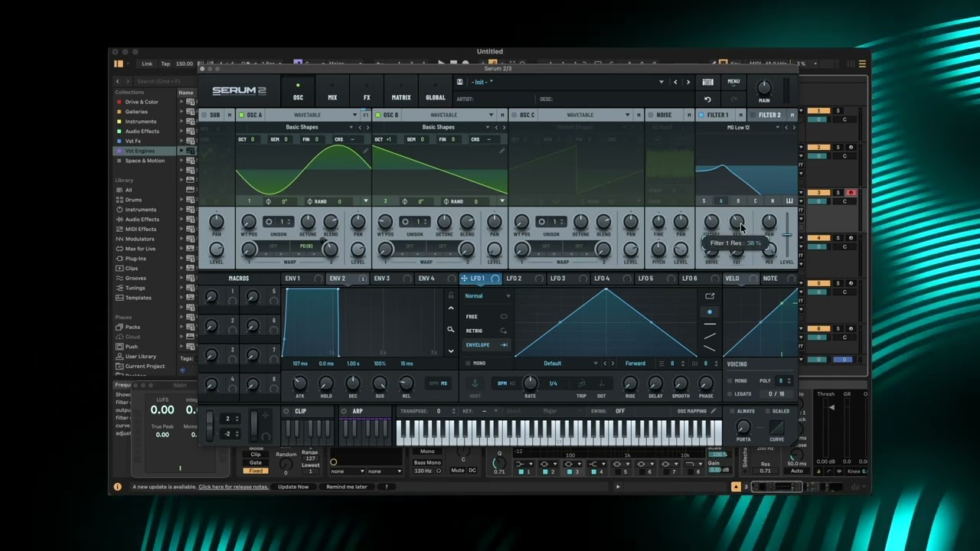This screenshot has height=551, width=980.
Task: Enable the Legato checkbox
Action: [x=730, y=393]
